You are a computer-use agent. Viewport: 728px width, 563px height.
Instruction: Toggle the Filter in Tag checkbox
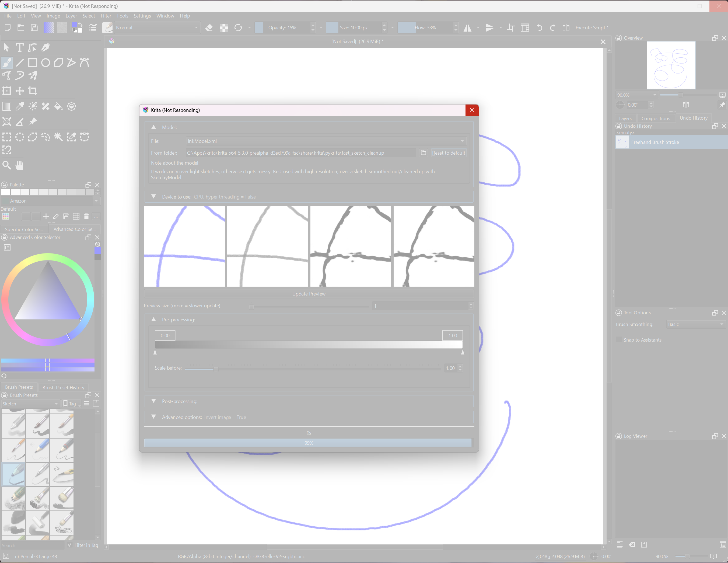click(x=70, y=545)
